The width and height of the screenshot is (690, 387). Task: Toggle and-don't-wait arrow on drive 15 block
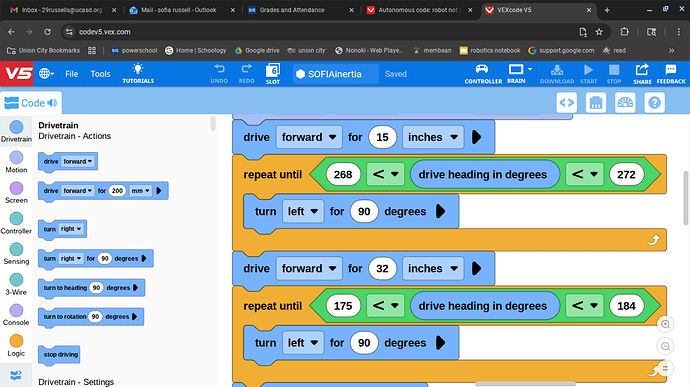[476, 137]
